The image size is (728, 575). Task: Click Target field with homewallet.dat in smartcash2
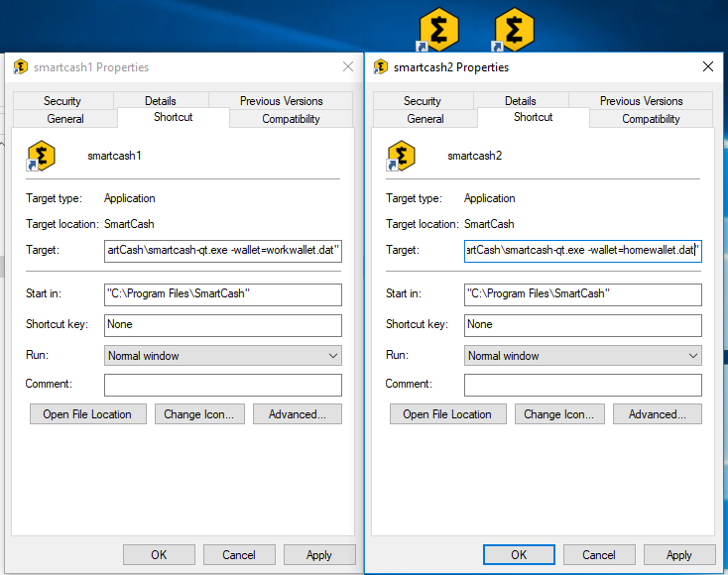coord(582,251)
